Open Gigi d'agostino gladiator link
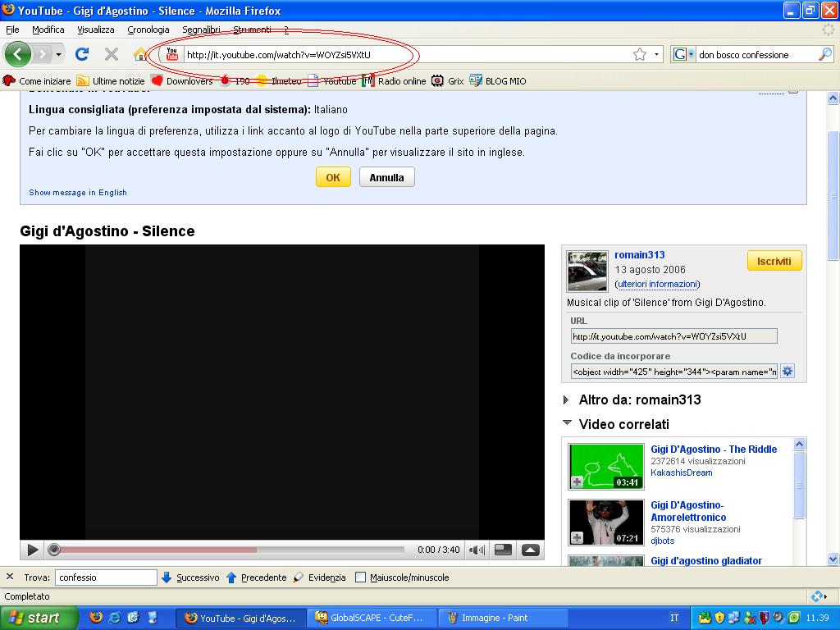 (706, 560)
